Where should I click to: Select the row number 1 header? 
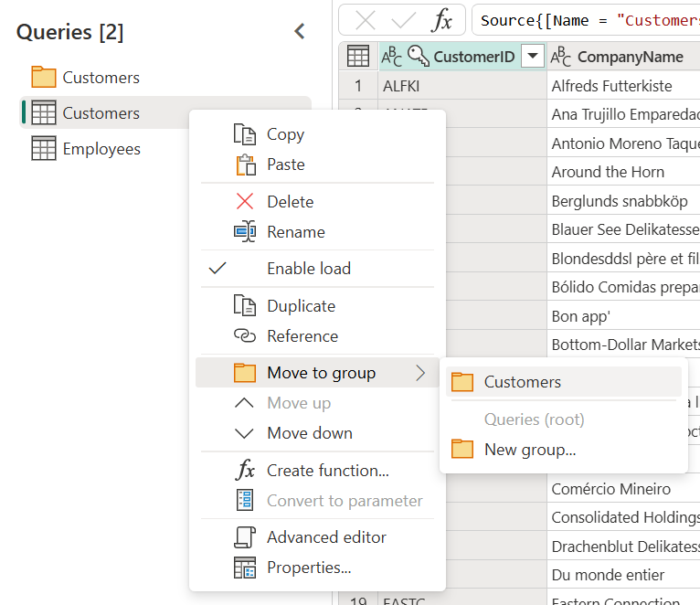click(358, 85)
